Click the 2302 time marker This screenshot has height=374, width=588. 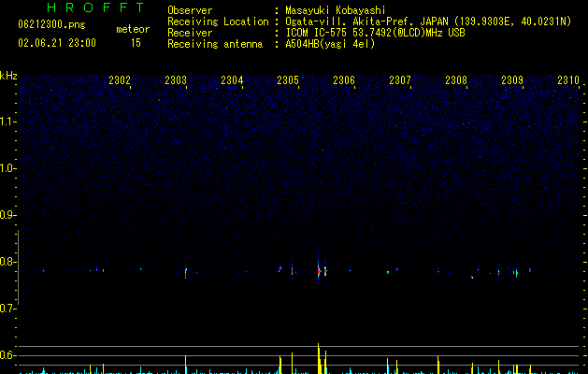click(x=120, y=80)
